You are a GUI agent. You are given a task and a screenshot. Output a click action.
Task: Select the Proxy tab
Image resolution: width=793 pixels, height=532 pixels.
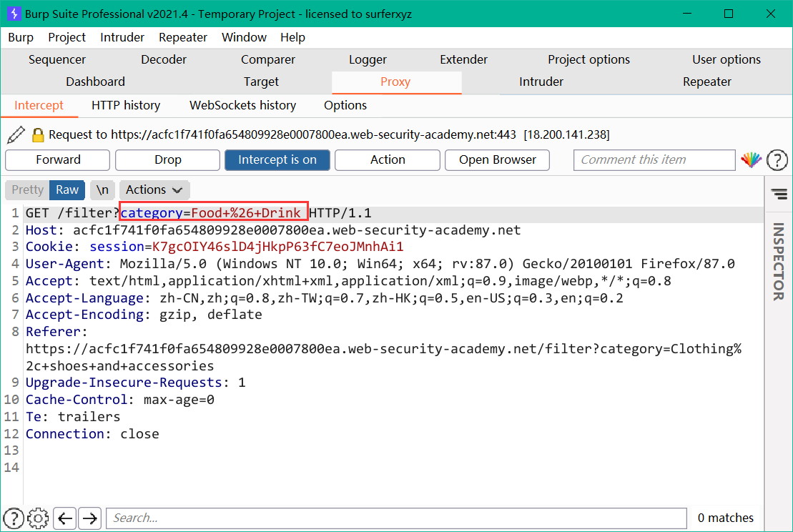[x=395, y=82]
